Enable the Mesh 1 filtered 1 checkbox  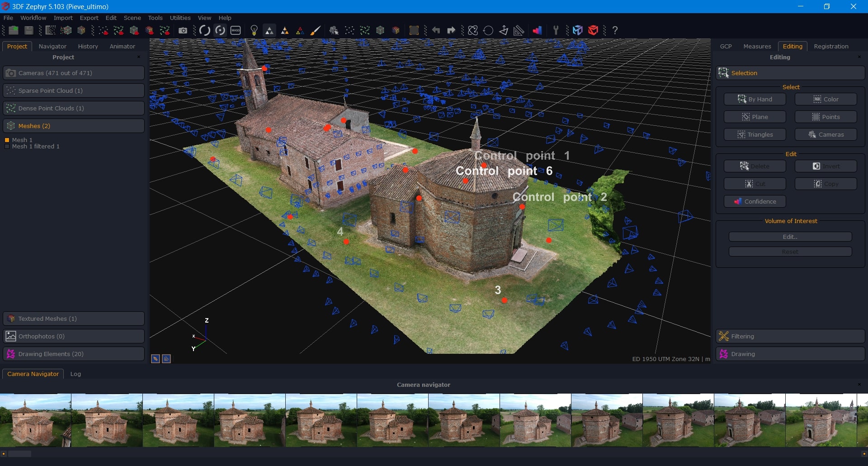(7, 147)
